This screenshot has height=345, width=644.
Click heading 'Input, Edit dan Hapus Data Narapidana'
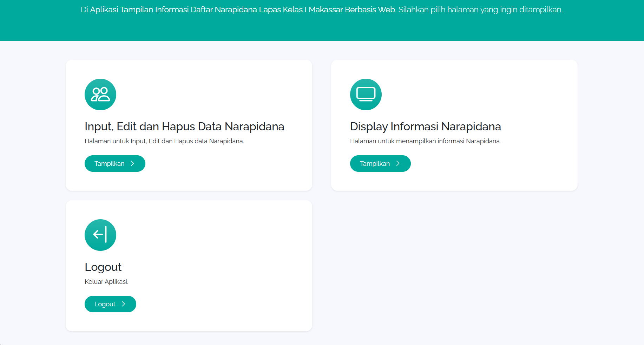click(x=184, y=126)
